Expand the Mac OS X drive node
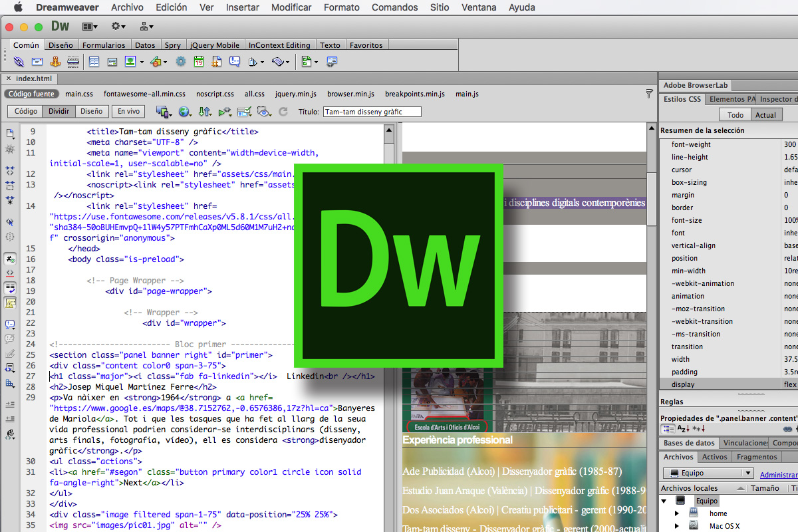The height and width of the screenshot is (532, 798). (x=678, y=526)
